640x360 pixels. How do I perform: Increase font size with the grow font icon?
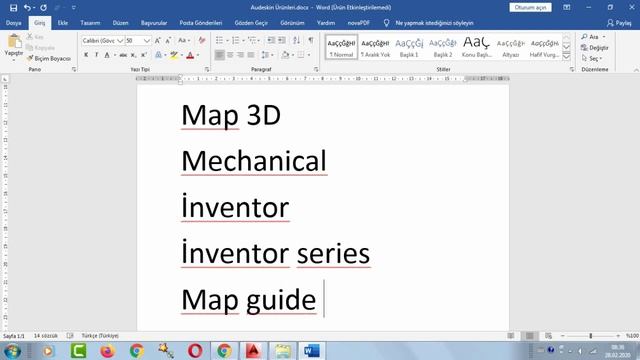[158, 40]
